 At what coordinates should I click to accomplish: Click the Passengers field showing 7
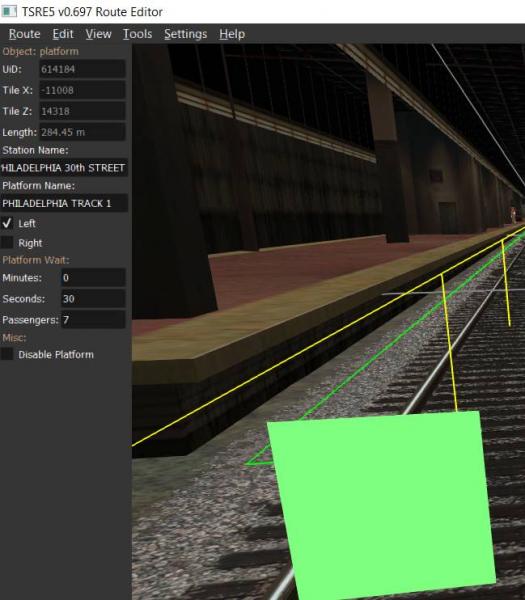93,320
